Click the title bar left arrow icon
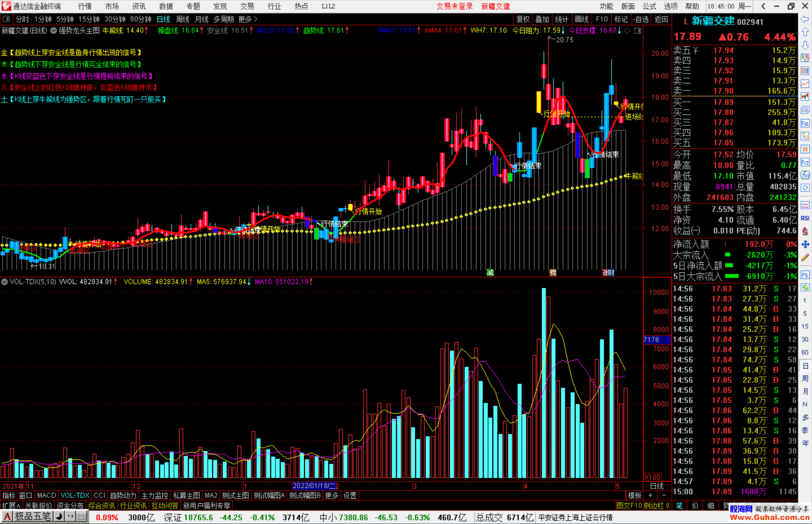Image resolution: width=812 pixels, height=524 pixels. (x=763, y=6)
